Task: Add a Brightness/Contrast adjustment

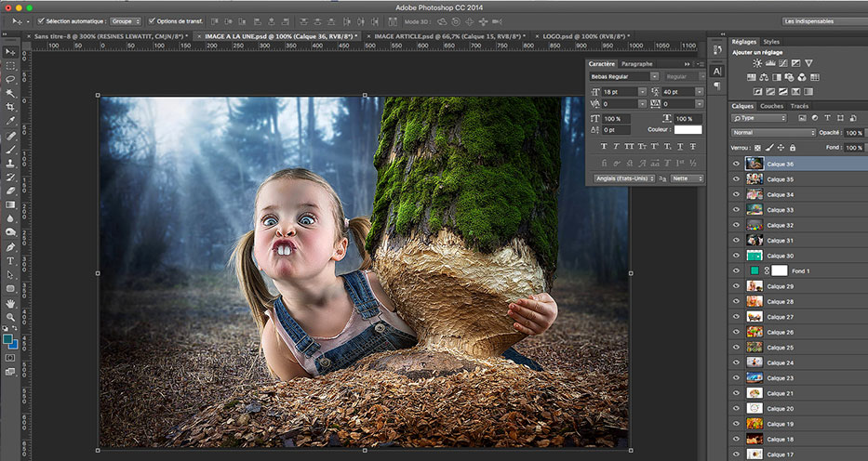Action: pyautogui.click(x=757, y=63)
